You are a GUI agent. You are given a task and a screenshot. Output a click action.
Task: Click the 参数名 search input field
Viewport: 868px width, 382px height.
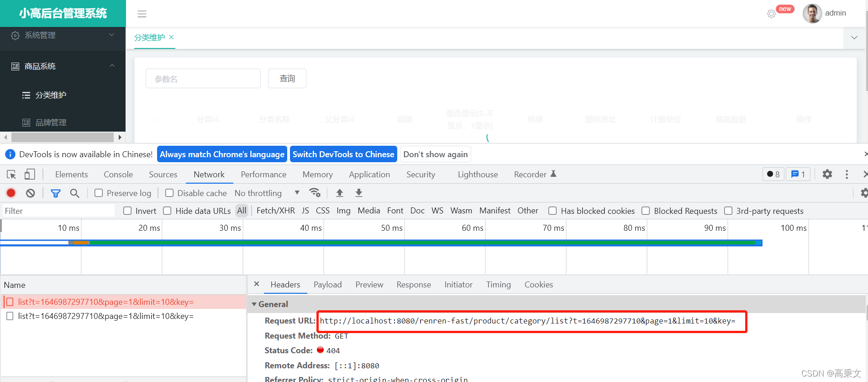tap(203, 79)
